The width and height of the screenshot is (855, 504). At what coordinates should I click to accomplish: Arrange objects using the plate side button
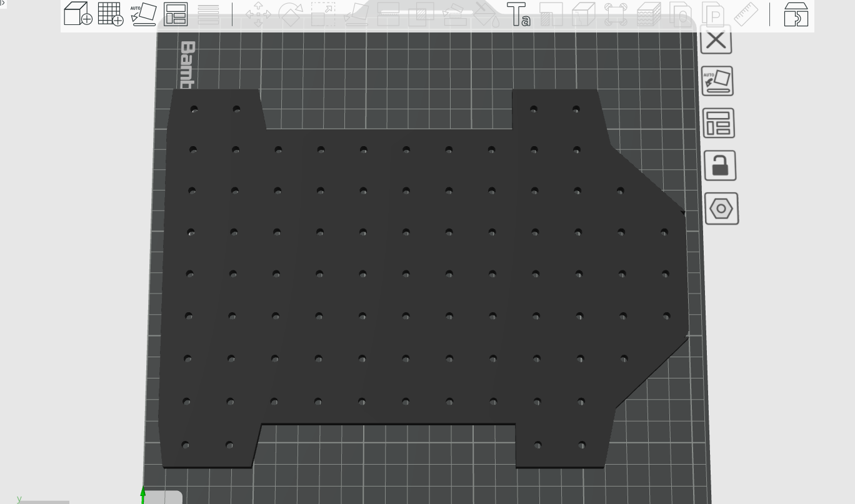tap(719, 123)
